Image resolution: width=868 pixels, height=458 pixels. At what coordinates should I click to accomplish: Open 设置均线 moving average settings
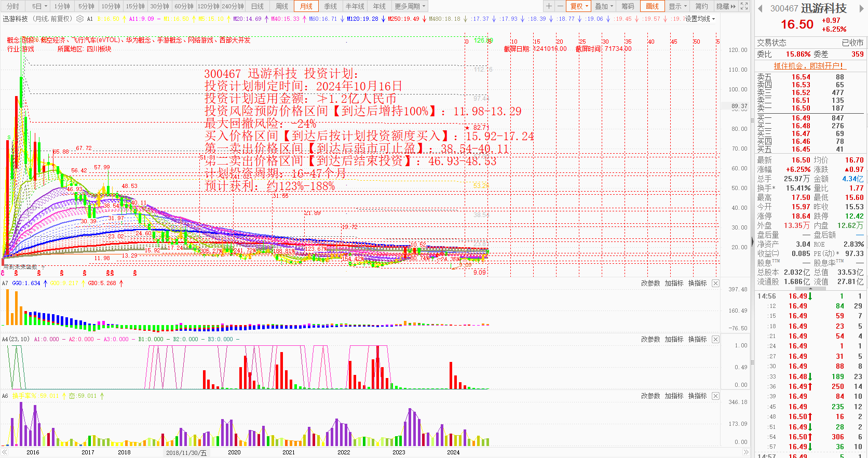click(x=699, y=19)
